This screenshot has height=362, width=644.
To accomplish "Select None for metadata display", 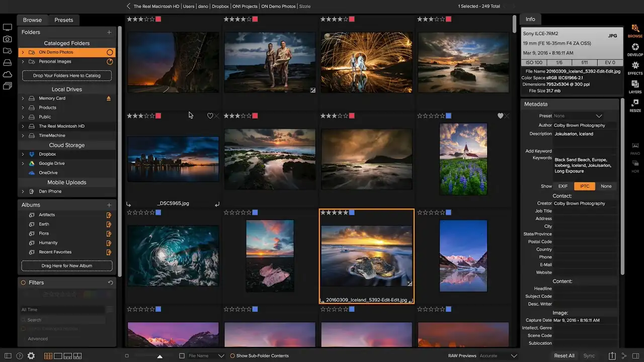I will (606, 186).
